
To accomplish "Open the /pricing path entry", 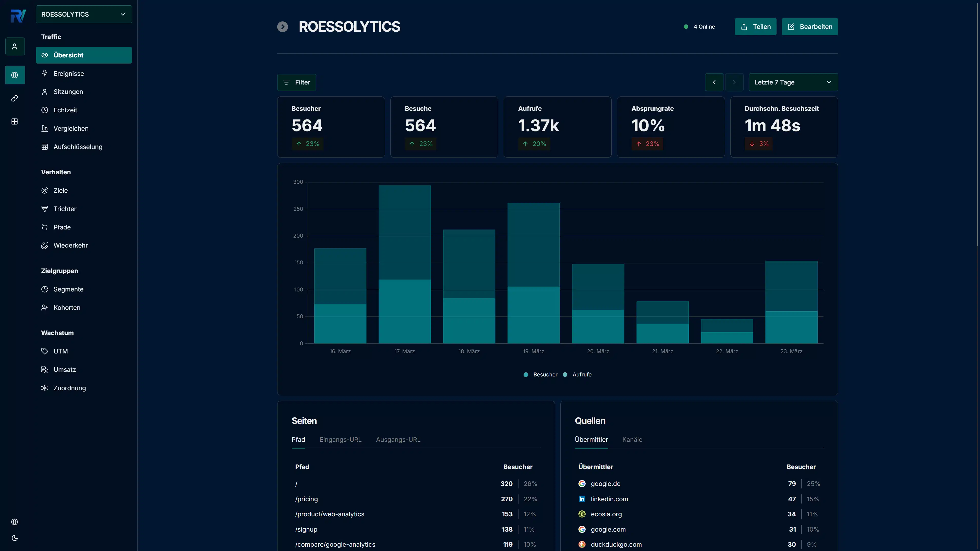I will (x=306, y=499).
